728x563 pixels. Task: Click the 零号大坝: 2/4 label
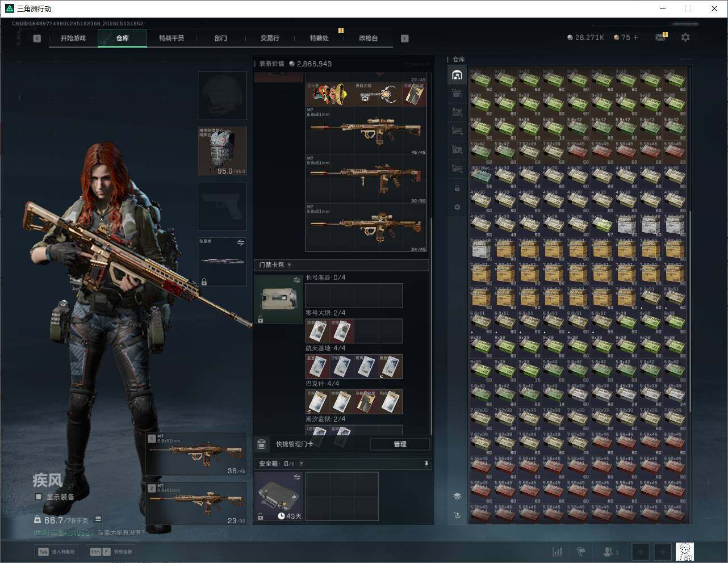325,313
